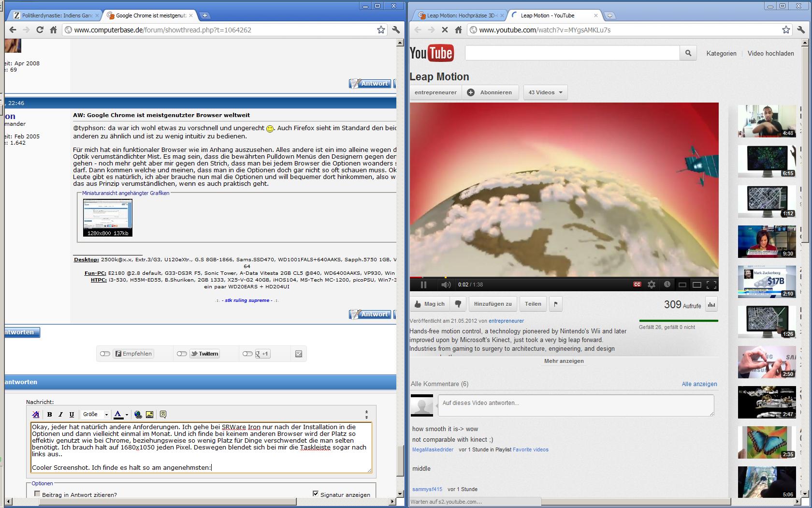This screenshot has width=812, height=508.
Task: Uncheck the 'Signatur anzeigen' checkbox
Action: (316, 494)
